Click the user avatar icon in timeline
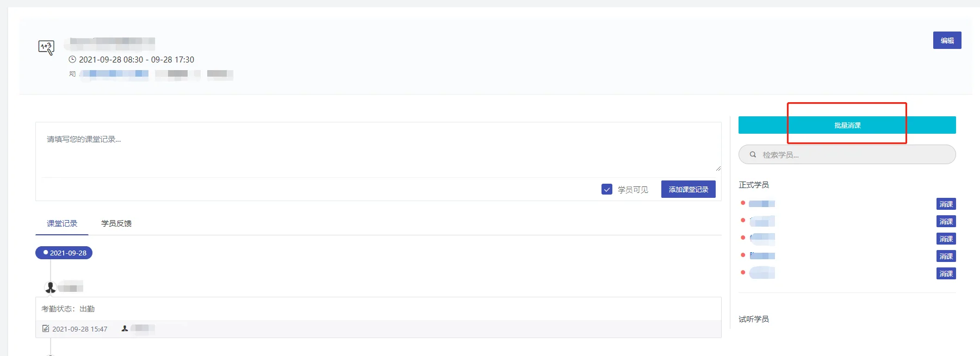 pyautogui.click(x=51, y=287)
